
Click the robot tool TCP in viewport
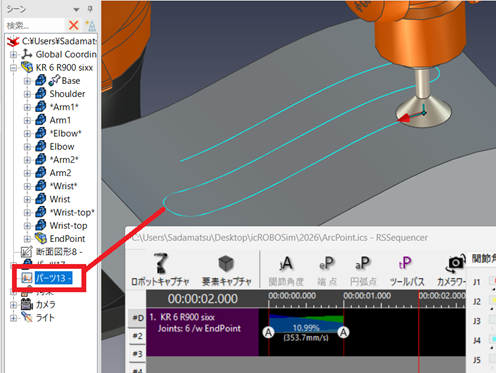coord(423,113)
